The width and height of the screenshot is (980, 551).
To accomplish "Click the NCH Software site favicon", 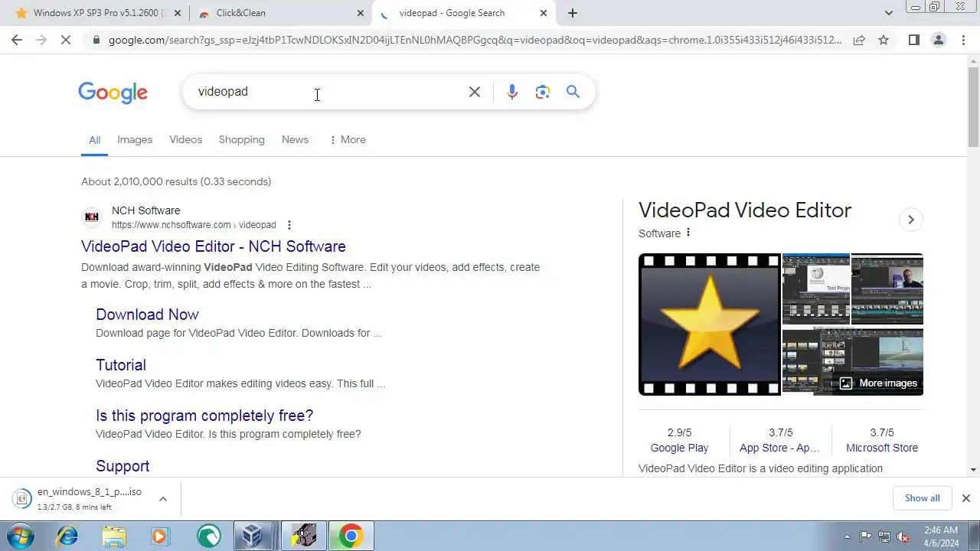I will tap(92, 217).
